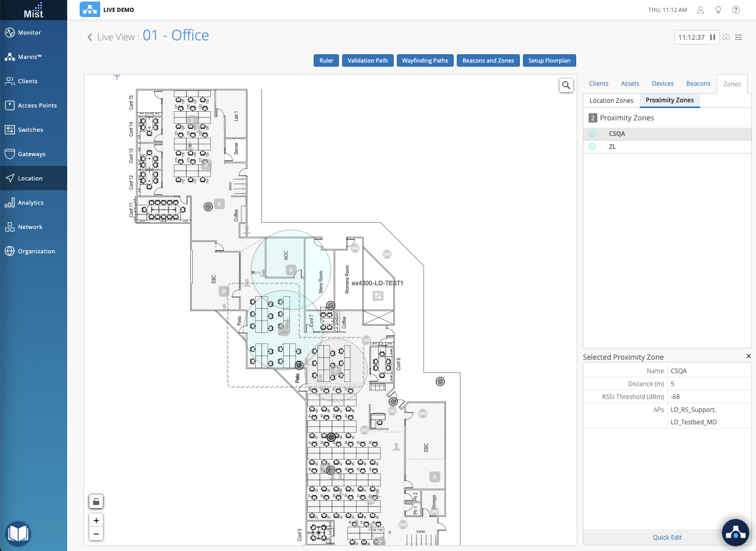Open the Marvis assistant bubble icon
The image size is (756, 551).
click(735, 532)
